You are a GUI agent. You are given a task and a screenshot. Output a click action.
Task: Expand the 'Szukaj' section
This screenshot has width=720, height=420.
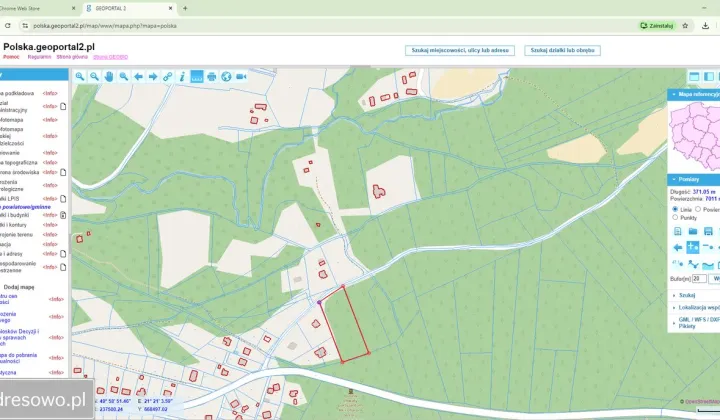[x=686, y=295]
